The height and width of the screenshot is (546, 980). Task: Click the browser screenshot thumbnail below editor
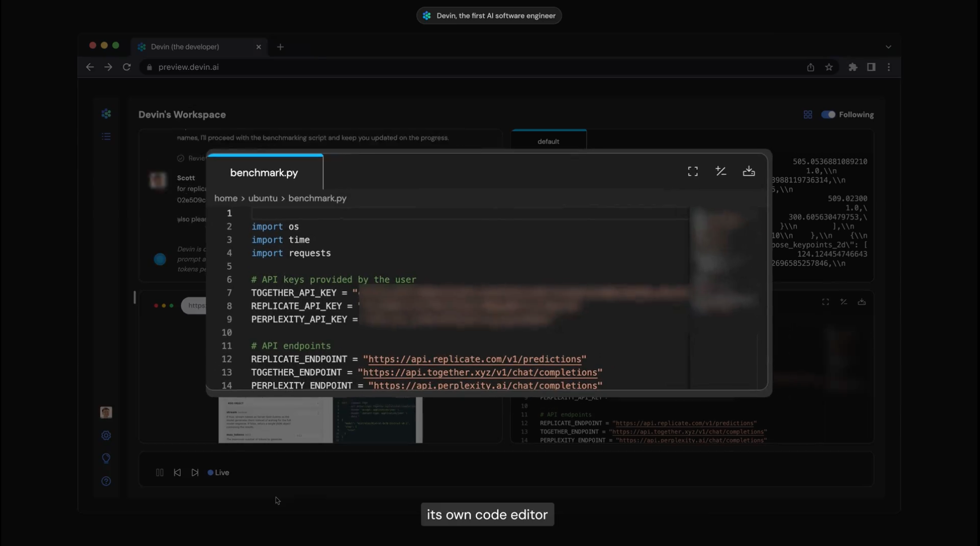pos(320,420)
